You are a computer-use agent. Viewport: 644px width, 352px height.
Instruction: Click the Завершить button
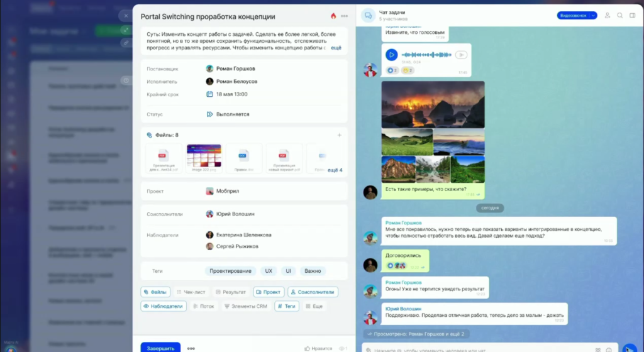click(160, 348)
